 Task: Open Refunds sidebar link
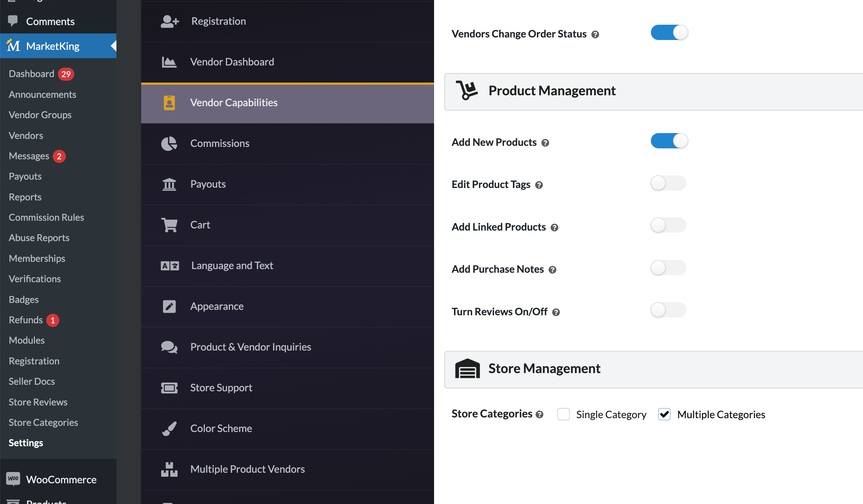26,320
